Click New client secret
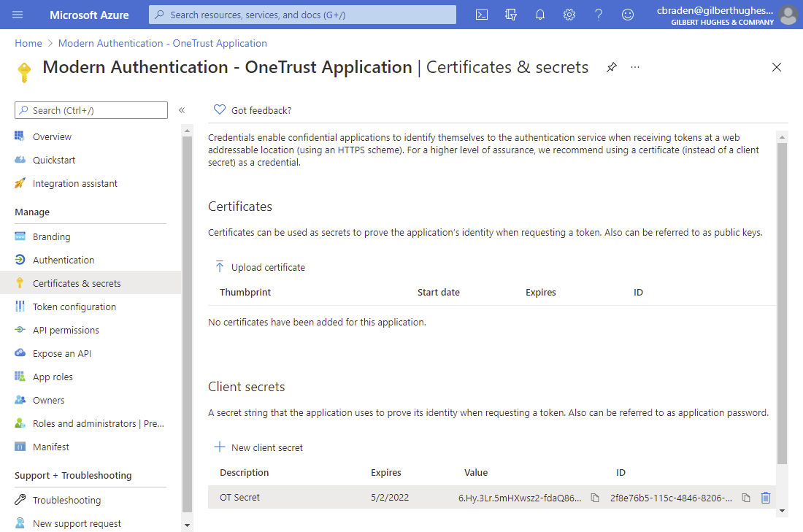Image resolution: width=803 pixels, height=532 pixels. (x=258, y=447)
